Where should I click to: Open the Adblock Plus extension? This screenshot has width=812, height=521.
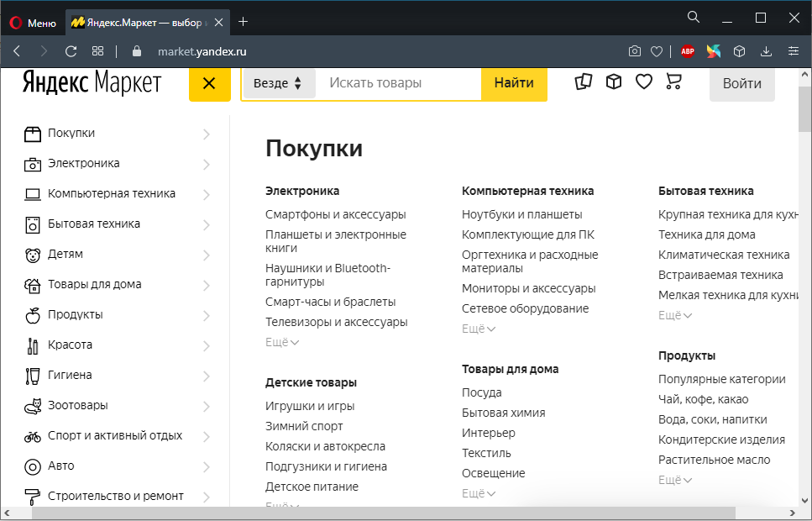[688, 50]
